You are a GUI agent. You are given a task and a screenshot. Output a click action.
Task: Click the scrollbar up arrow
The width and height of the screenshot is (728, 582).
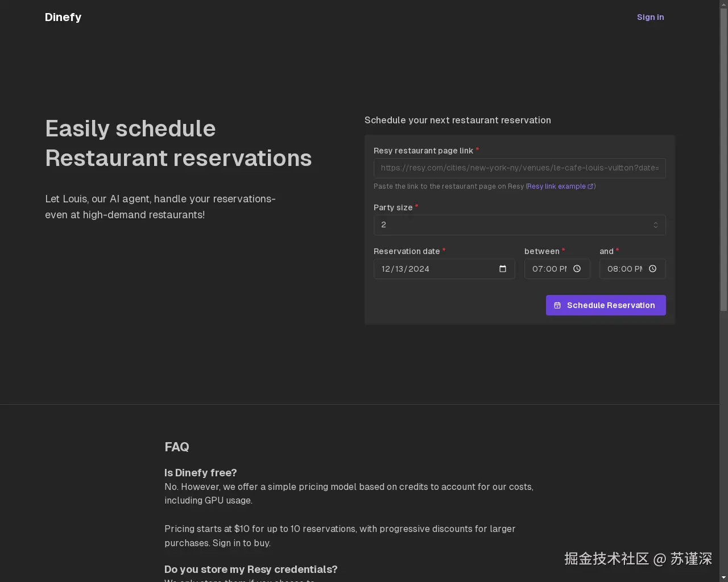(x=723, y=3)
